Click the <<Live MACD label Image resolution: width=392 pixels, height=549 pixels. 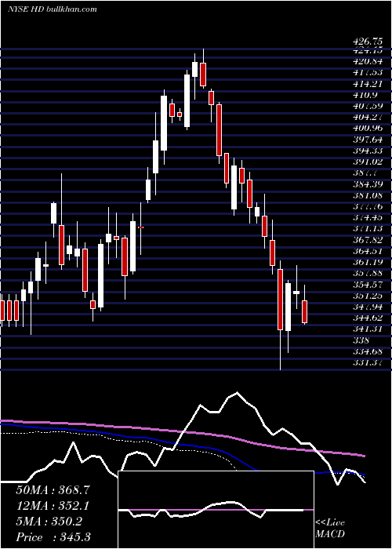[330, 529]
